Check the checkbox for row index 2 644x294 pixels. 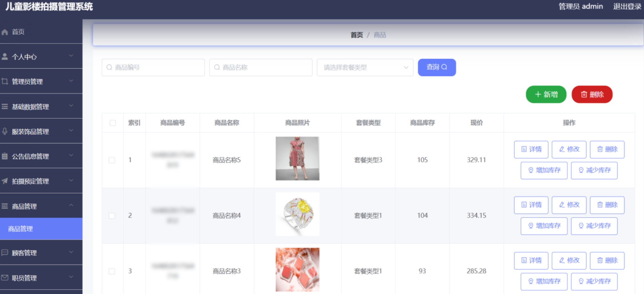coord(112,216)
